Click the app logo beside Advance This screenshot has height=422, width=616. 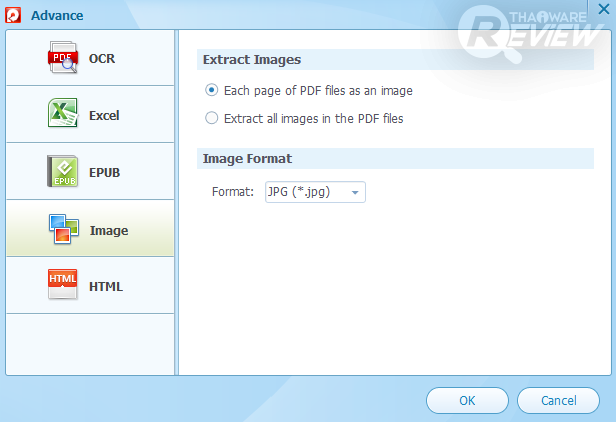tap(13, 15)
